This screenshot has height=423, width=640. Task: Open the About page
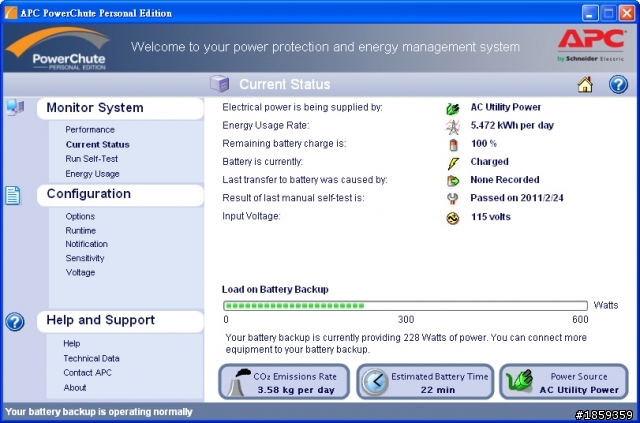tap(75, 387)
